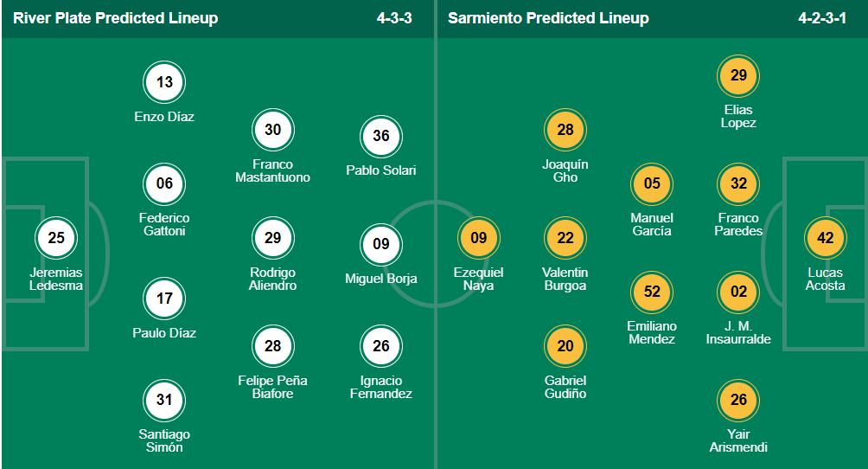
Task: Select Yair Arismendi number 26 circle
Action: point(738,401)
